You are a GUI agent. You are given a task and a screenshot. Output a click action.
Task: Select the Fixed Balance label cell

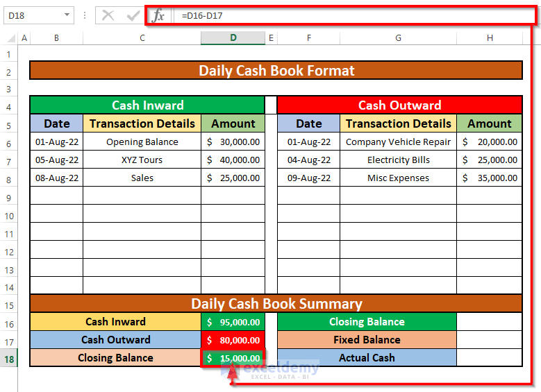367,339
